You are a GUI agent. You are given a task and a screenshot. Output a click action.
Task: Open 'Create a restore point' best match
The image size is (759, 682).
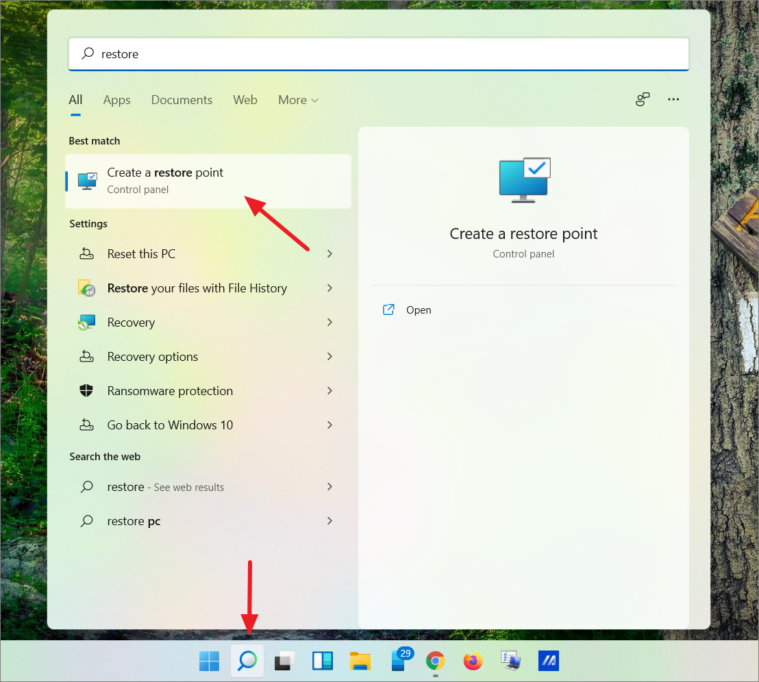click(x=208, y=181)
